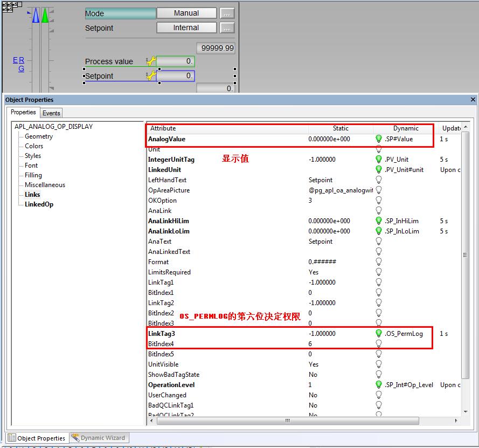Click the ellipsis button next to Manual
This screenshot has width=479, height=448.
click(227, 13)
